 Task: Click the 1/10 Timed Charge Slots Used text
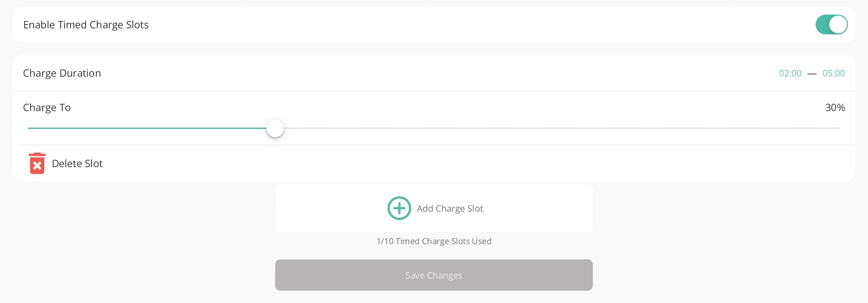click(x=434, y=241)
